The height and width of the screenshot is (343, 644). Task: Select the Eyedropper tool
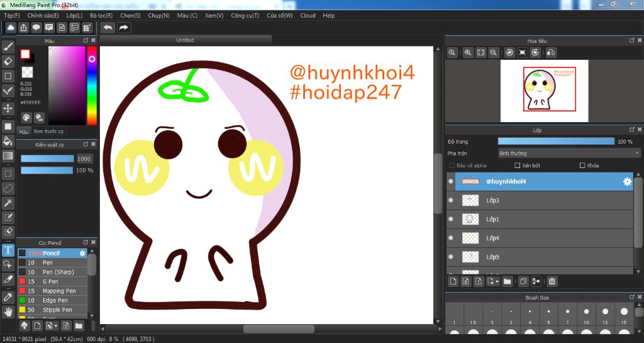tap(8, 298)
